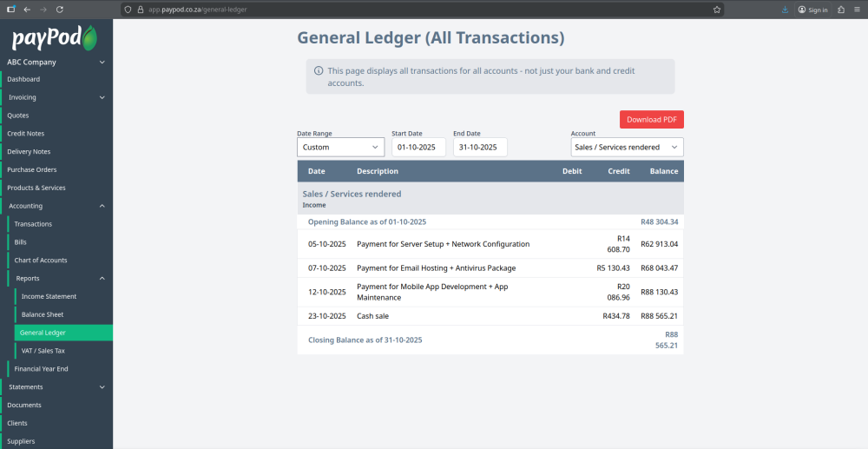The image size is (868, 449).
Task: Click Closing Balance as of 31-10-2025
Action: coord(365,340)
